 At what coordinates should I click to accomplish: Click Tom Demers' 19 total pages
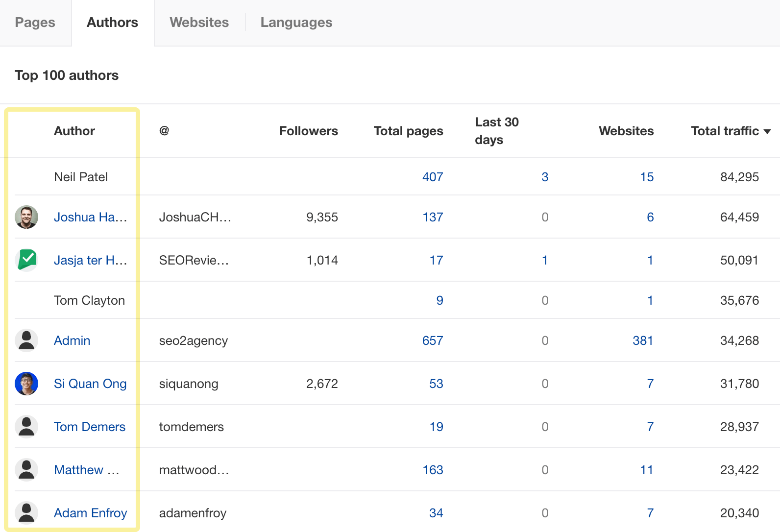click(x=436, y=427)
